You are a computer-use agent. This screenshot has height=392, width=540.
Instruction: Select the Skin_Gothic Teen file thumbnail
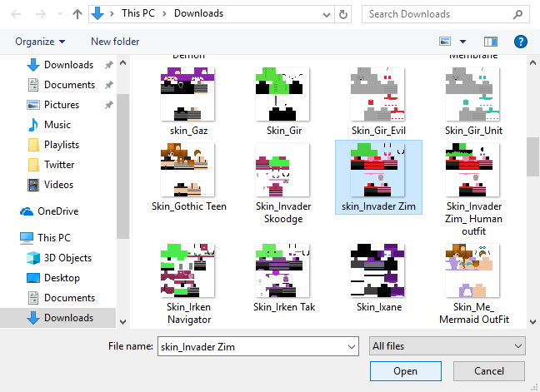pyautogui.click(x=187, y=170)
